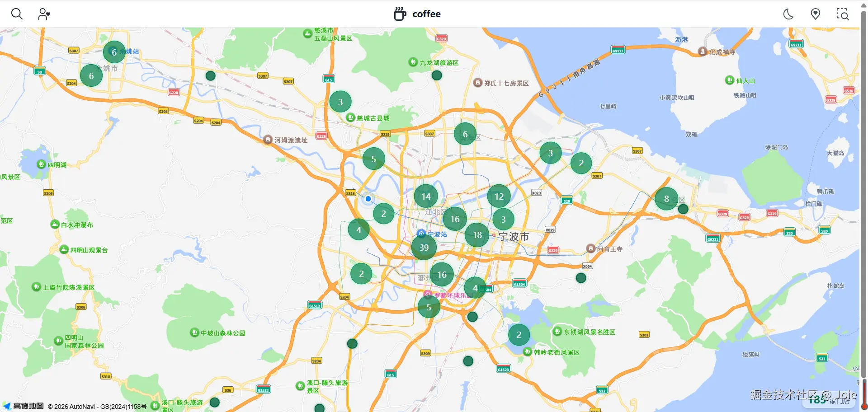
Task: Click the coffee cup icon in the title bar
Action: pyautogui.click(x=400, y=14)
